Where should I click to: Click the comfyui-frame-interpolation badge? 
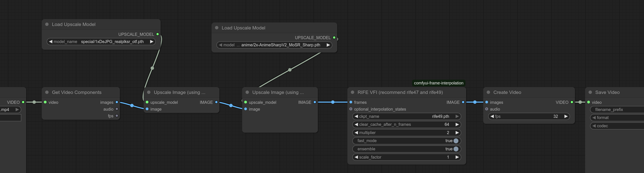(x=439, y=83)
